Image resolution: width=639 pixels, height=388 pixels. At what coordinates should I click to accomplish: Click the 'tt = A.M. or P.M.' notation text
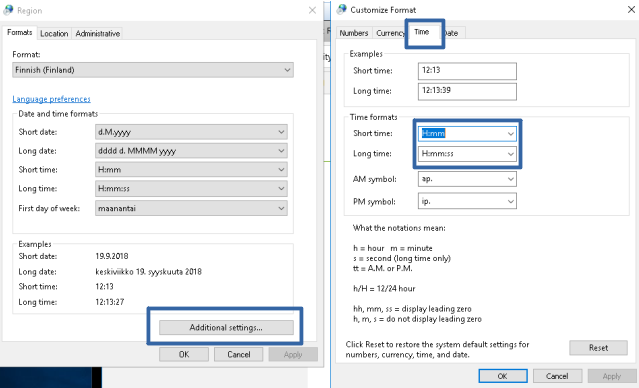pos(383,269)
